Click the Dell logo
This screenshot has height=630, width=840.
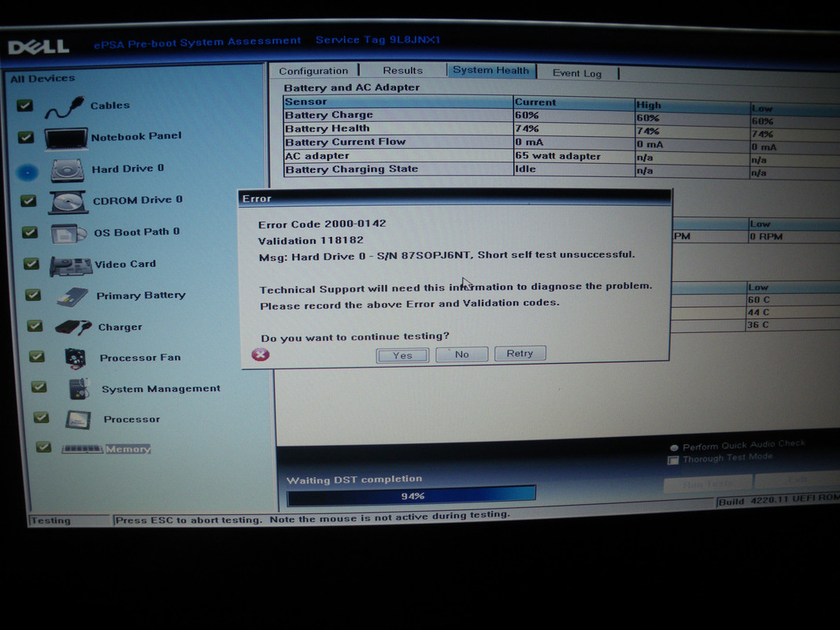tap(39, 47)
